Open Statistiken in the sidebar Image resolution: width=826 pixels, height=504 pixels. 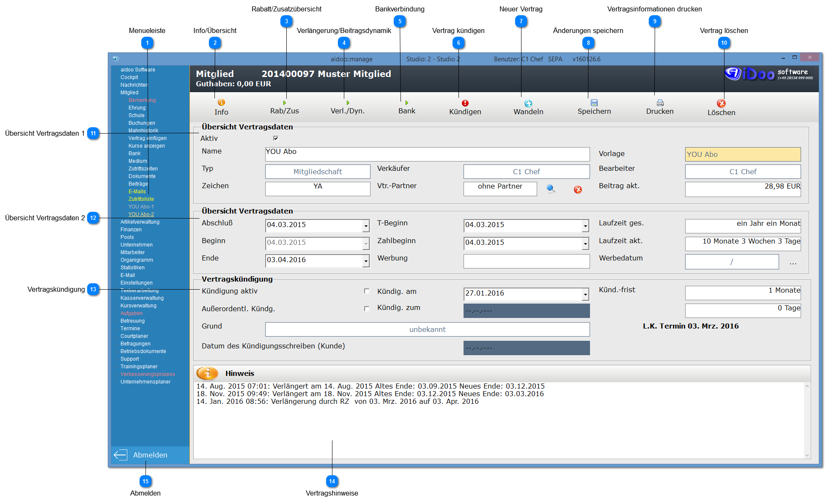[132, 268]
